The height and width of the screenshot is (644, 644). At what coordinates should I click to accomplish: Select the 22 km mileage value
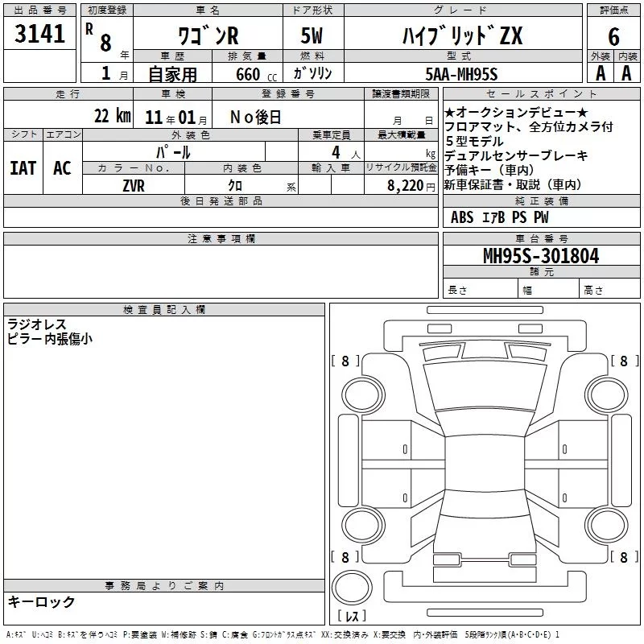111,116
